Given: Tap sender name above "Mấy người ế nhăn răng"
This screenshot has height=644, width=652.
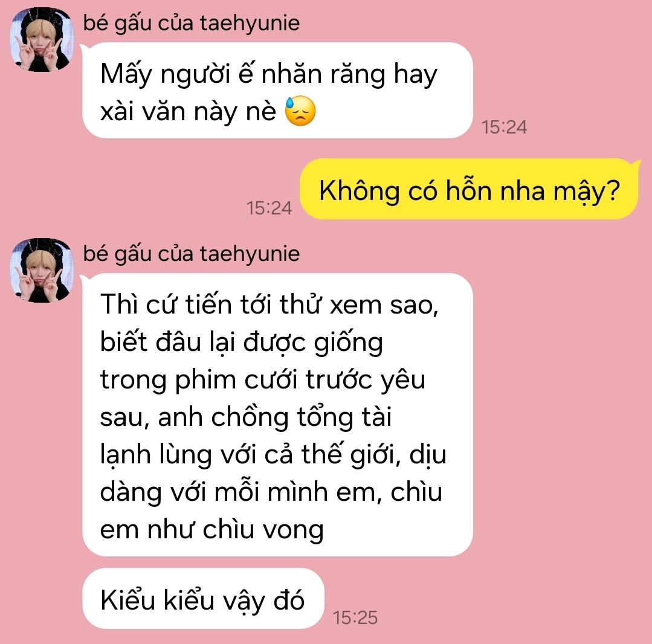Looking at the screenshot, I should click(192, 23).
